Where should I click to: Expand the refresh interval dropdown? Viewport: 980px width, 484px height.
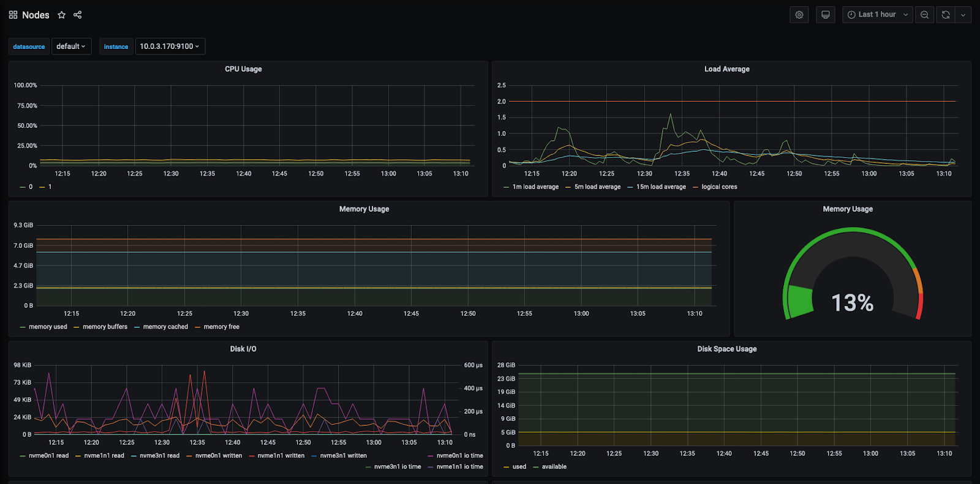pyautogui.click(x=963, y=15)
